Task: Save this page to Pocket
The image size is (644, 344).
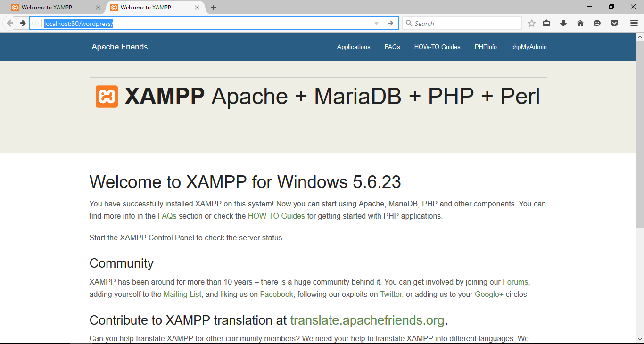Action: click(x=614, y=23)
